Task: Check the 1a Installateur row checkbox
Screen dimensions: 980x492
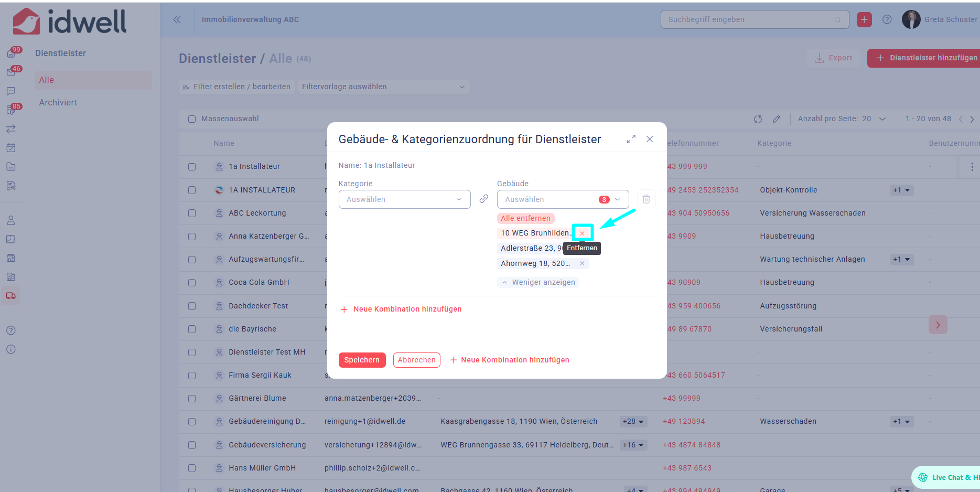Action: [192, 167]
